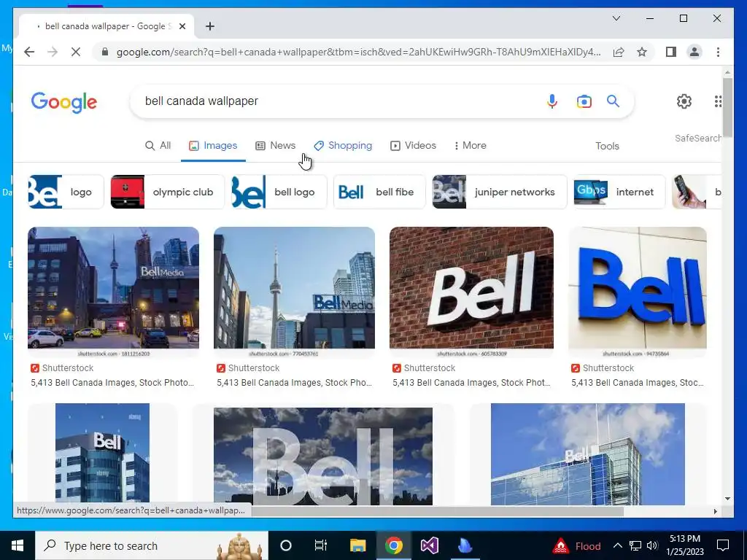Open the Tools filter options

coord(607,146)
